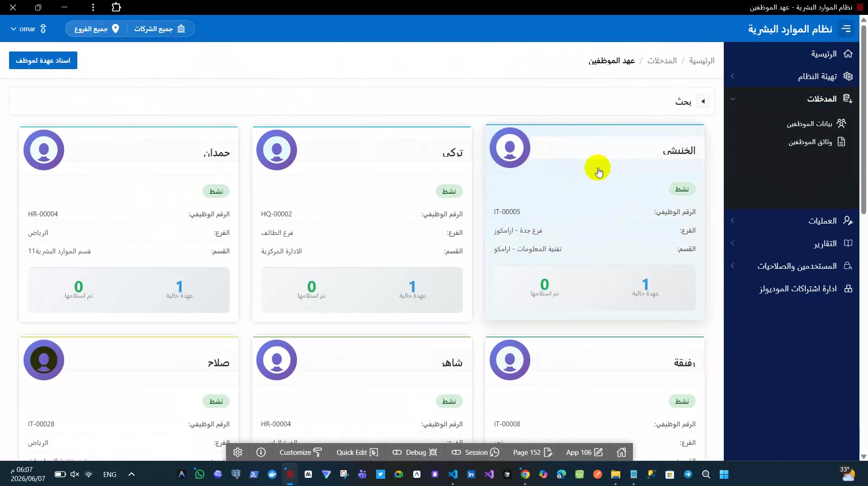Toggle Debug in developer toolbar
The width and height of the screenshot is (868, 486).
(415, 452)
